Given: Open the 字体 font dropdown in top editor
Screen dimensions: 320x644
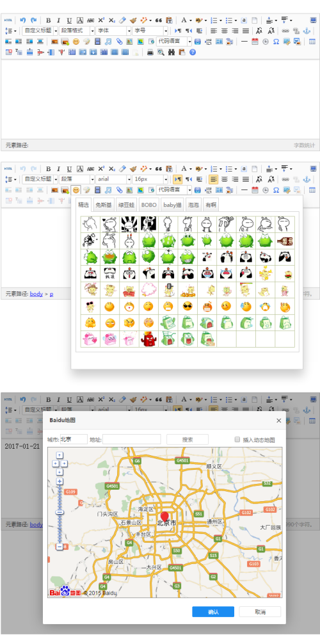Looking at the screenshot, I should coord(113,31).
